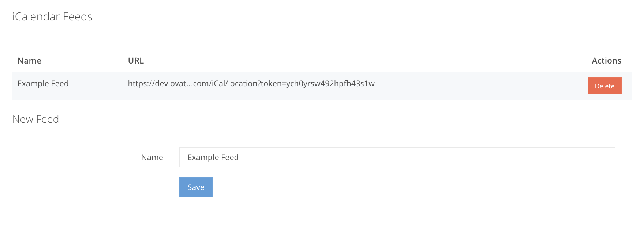Click inside the Example Feed text box
Image resolution: width=644 pixels, height=239 pixels.
pos(397,157)
